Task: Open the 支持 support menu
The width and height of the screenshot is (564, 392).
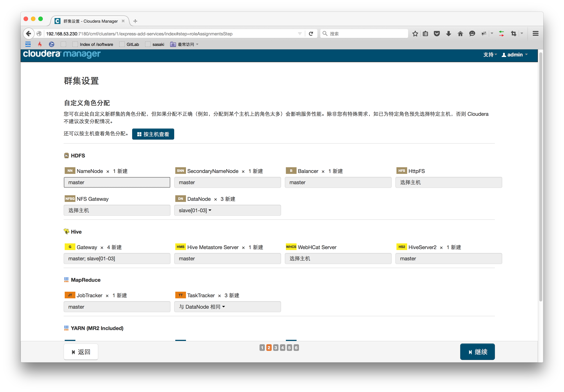Action: 490,55
